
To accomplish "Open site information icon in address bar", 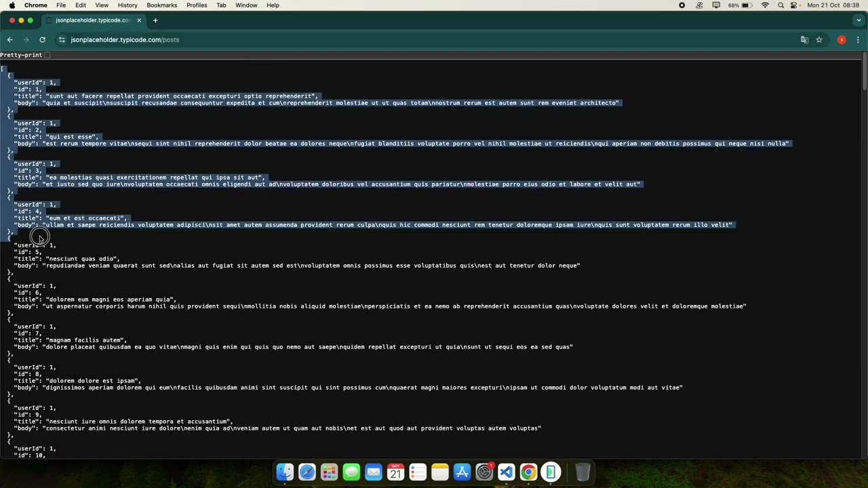I will [x=62, y=40].
